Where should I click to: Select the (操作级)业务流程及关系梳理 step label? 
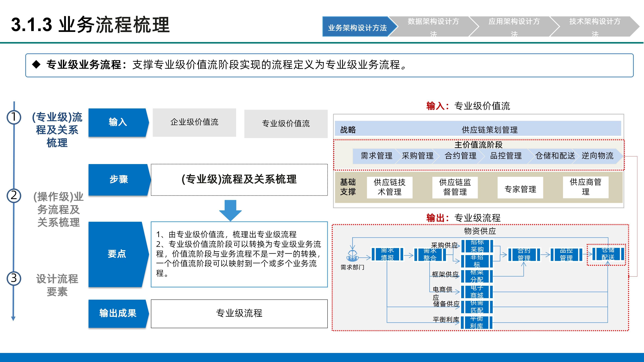58,209
